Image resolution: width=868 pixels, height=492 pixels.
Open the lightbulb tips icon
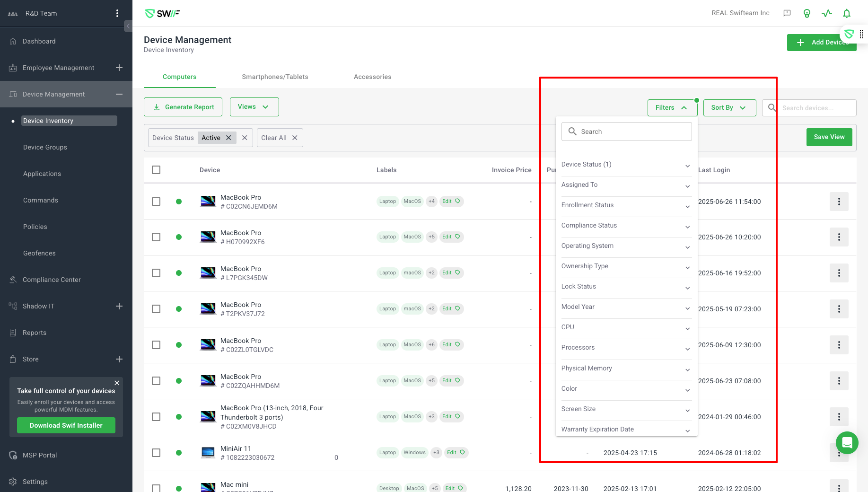[807, 13]
